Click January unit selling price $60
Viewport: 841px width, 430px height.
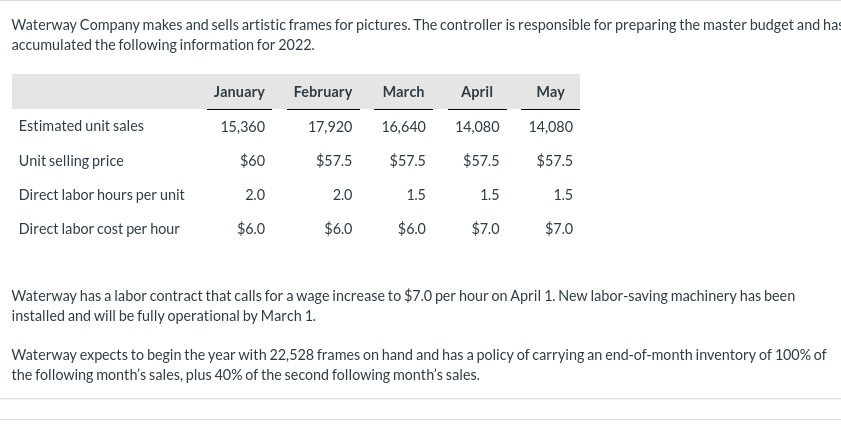coord(252,161)
